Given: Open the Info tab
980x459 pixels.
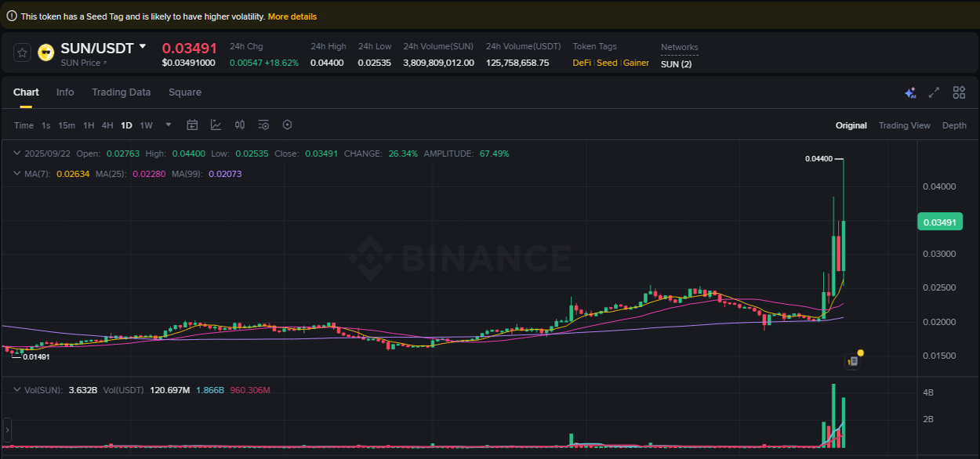Looking at the screenshot, I should tap(65, 92).
